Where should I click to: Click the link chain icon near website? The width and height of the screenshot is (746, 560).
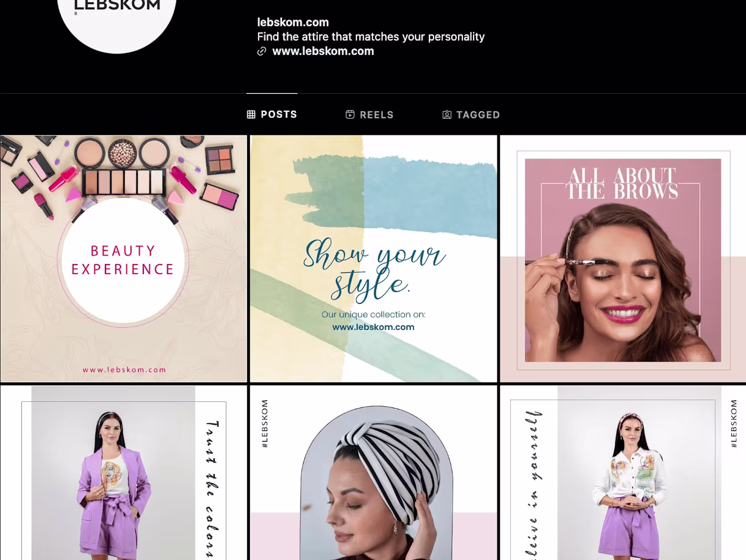262,51
